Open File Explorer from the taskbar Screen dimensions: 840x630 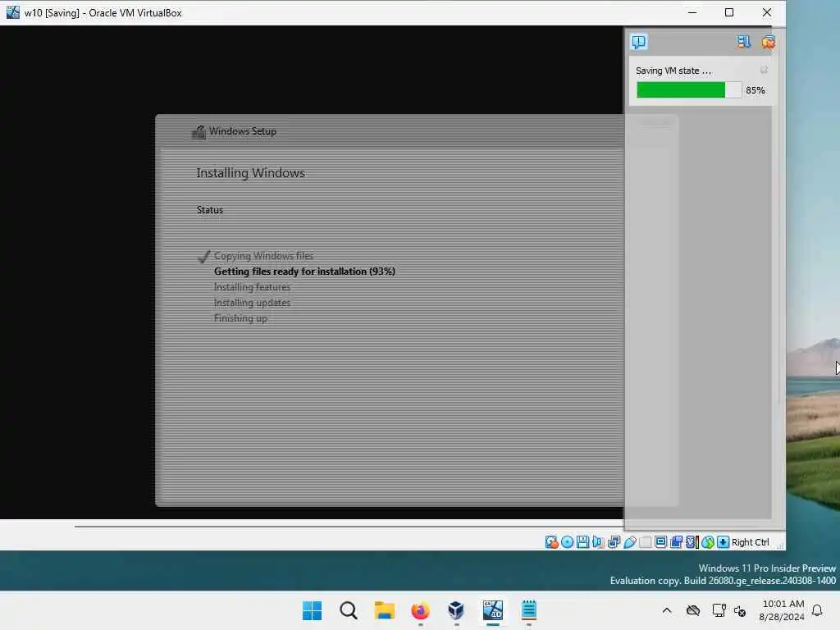pos(384,610)
